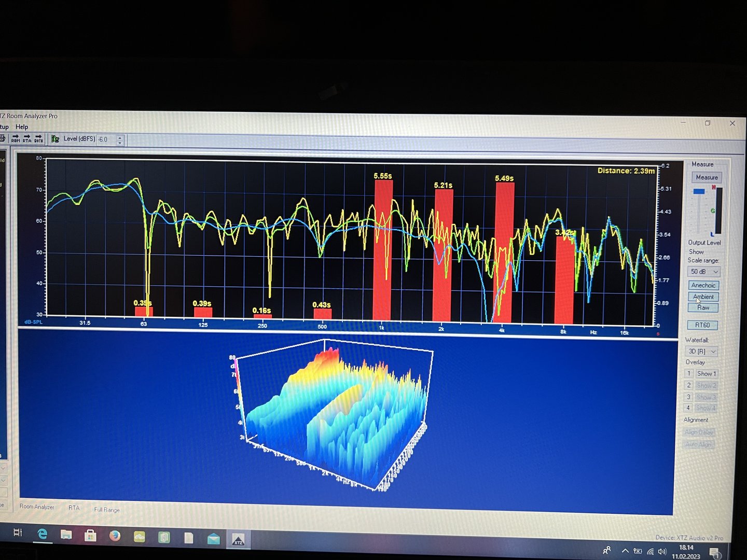Open the green notebook app on taskbar
Image resolution: width=747 pixels, height=560 pixels.
click(164, 537)
